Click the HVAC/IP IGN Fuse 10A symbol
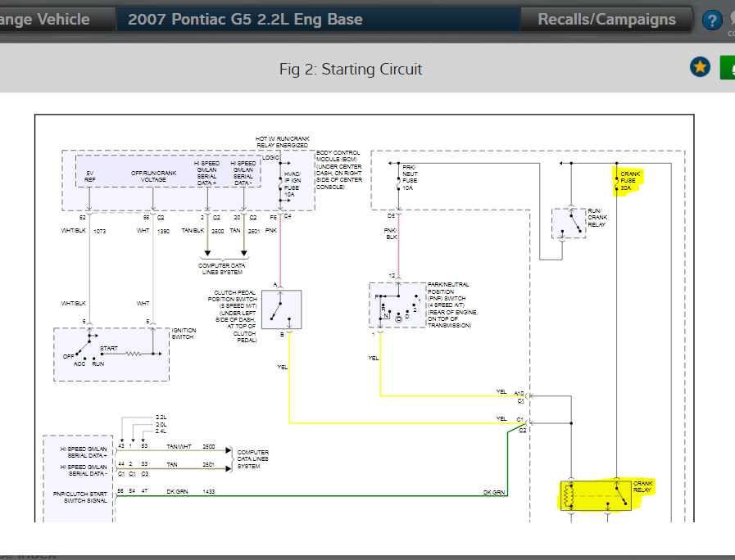This screenshot has height=560, width=735. pyautogui.click(x=281, y=184)
